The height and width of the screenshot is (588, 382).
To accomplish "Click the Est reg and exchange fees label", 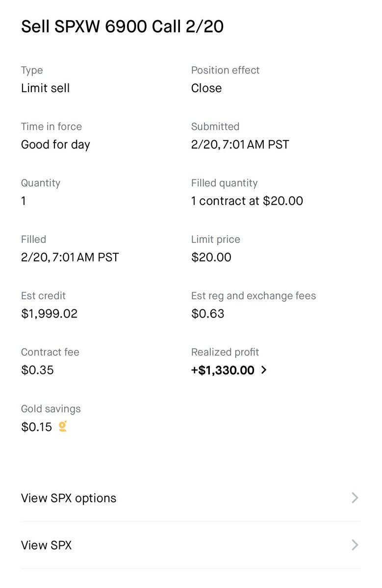I will pyautogui.click(x=253, y=295).
